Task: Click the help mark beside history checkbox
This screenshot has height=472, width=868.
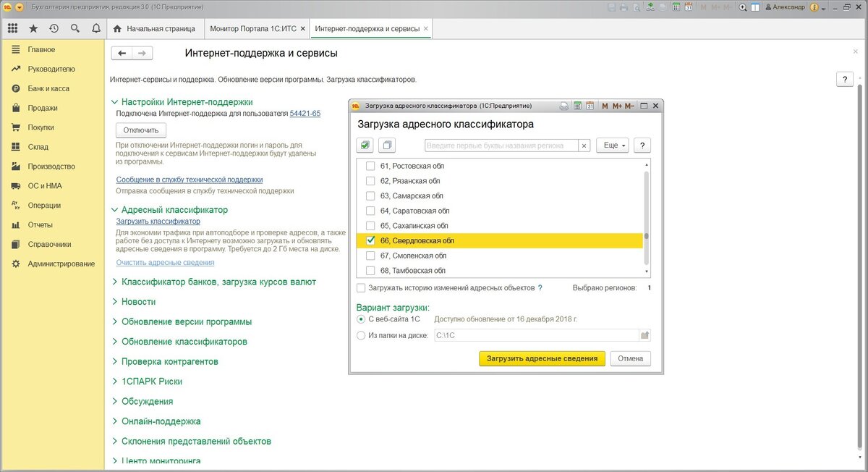Action: pos(540,288)
